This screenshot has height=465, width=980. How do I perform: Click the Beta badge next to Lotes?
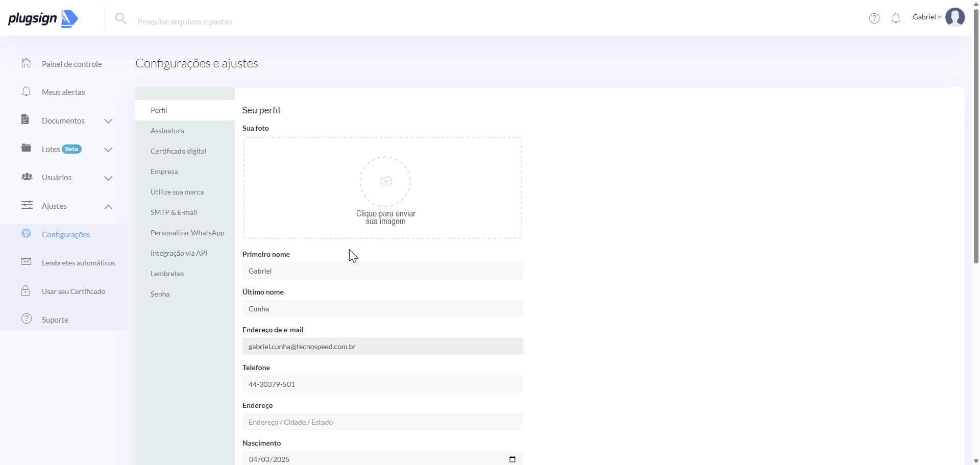point(72,149)
